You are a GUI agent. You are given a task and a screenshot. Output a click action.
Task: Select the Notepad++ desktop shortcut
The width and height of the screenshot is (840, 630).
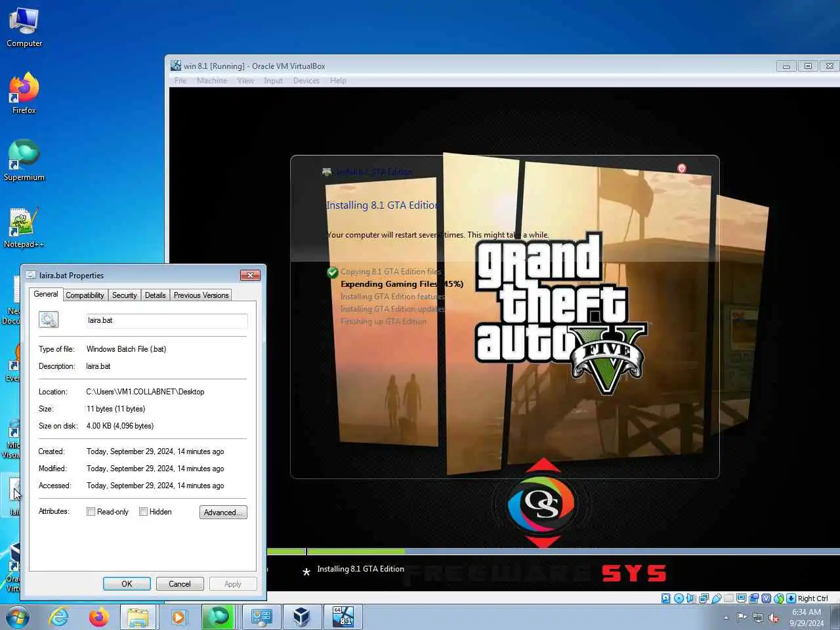pos(24,228)
